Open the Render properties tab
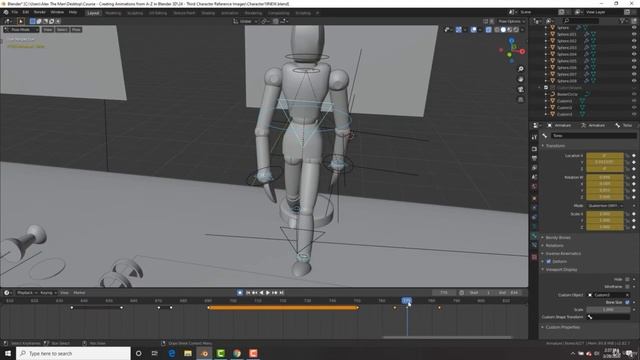The width and height of the screenshot is (640, 360). pyautogui.click(x=534, y=149)
